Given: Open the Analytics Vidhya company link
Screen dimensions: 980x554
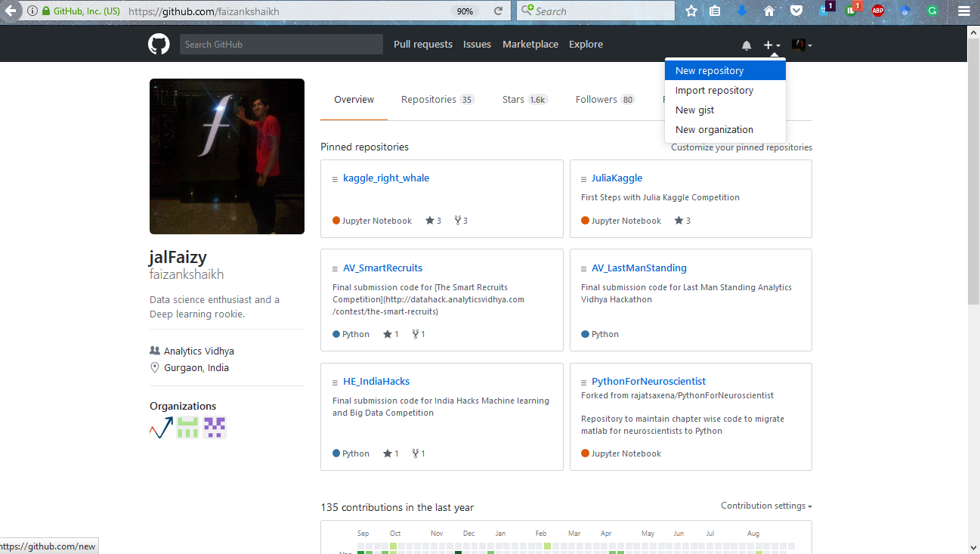Looking at the screenshot, I should tap(199, 351).
